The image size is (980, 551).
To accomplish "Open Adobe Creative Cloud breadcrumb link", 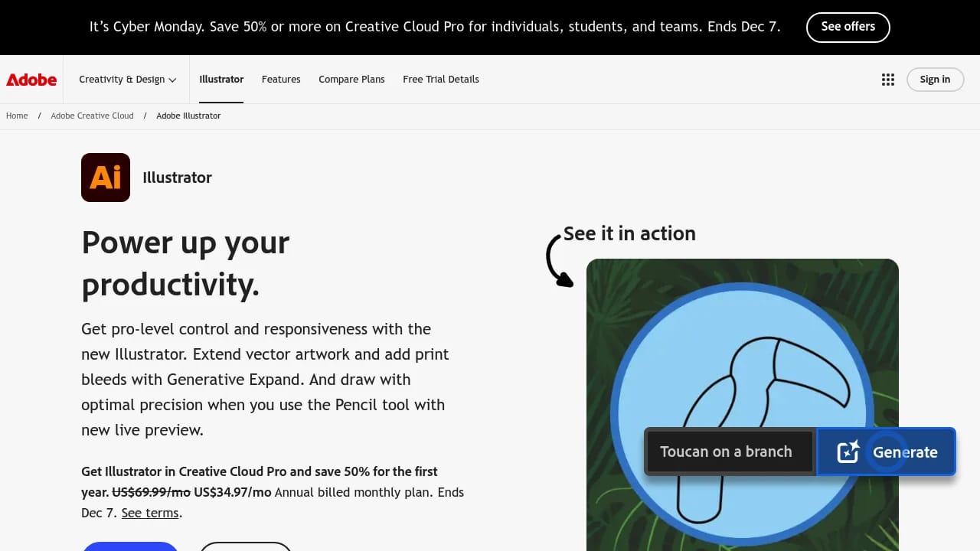I will click(x=92, y=116).
